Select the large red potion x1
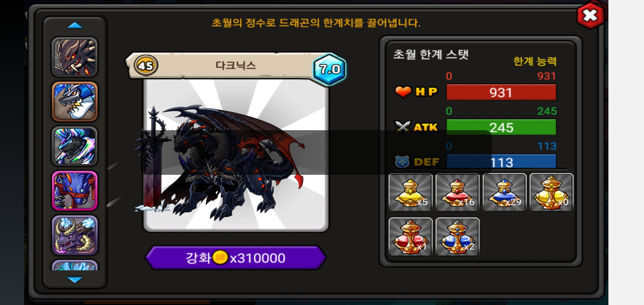The width and height of the screenshot is (644, 305). click(x=410, y=237)
